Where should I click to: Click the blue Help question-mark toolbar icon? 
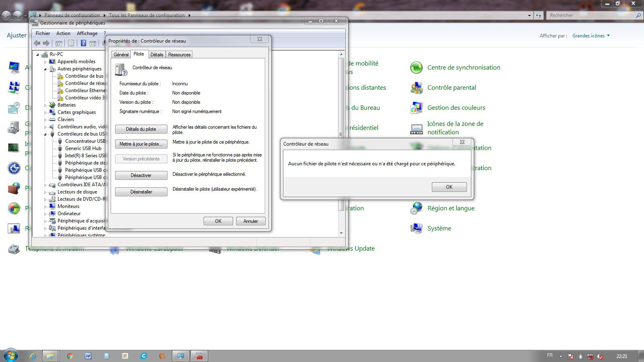tap(83, 43)
